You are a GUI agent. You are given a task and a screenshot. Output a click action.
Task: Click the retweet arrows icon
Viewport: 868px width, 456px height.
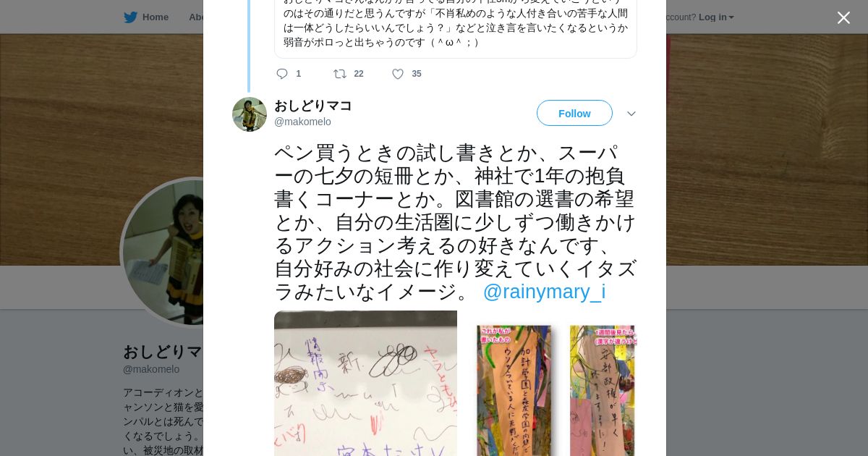coord(339,74)
